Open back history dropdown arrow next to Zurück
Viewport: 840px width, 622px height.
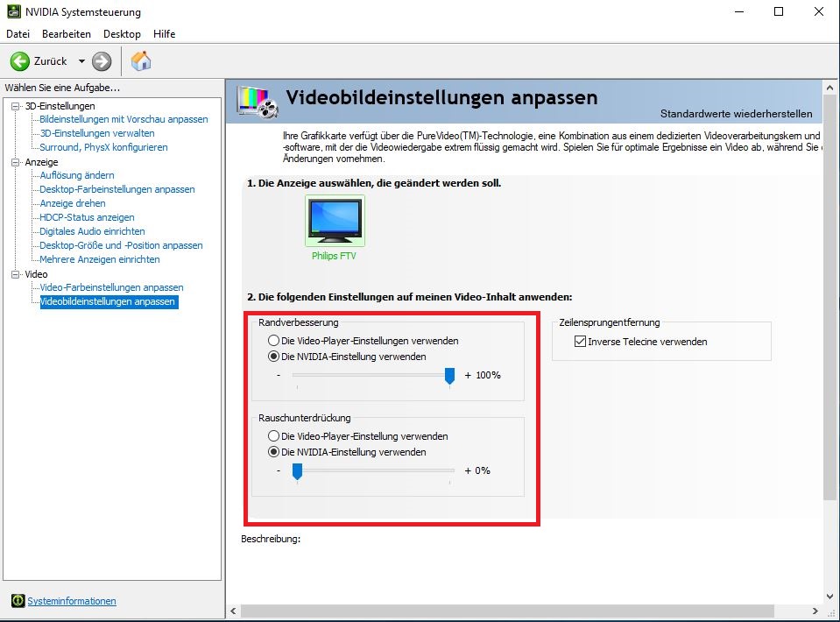pos(81,61)
